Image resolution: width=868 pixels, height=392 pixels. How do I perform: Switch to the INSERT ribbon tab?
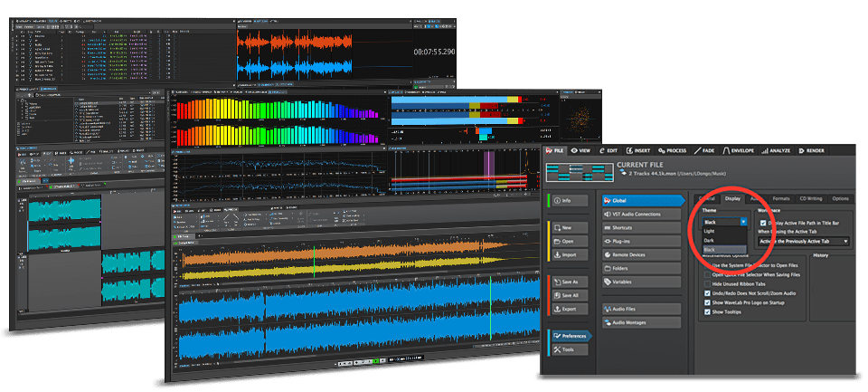638,150
